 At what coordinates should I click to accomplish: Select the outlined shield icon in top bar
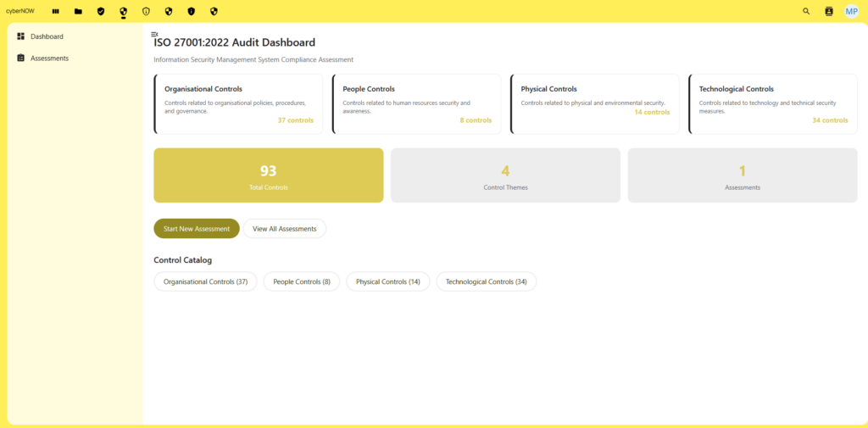point(146,11)
